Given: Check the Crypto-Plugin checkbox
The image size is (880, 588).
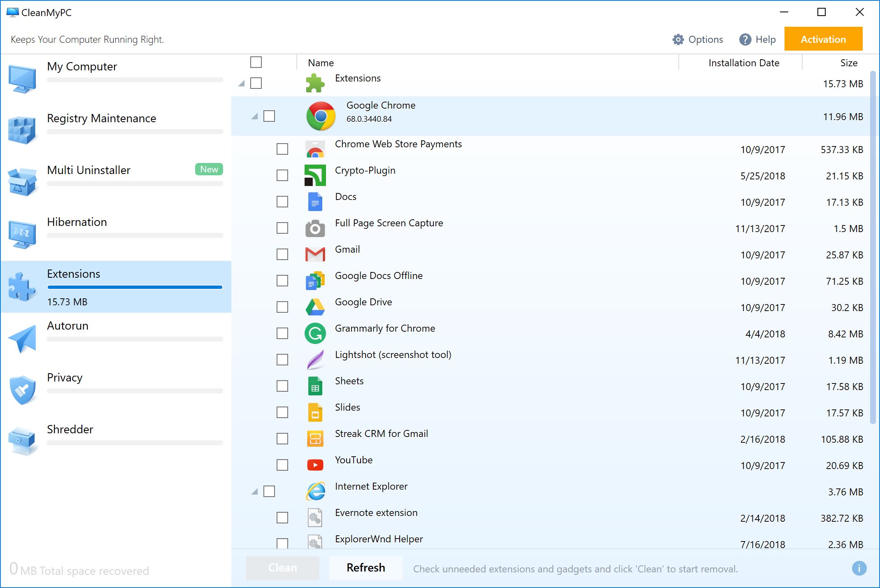Looking at the screenshot, I should (x=282, y=175).
